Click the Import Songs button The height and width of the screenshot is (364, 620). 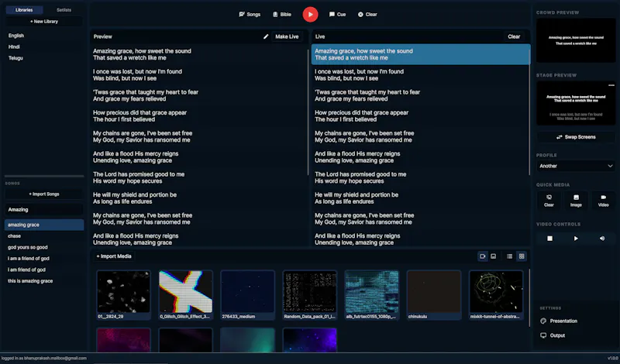(x=44, y=194)
